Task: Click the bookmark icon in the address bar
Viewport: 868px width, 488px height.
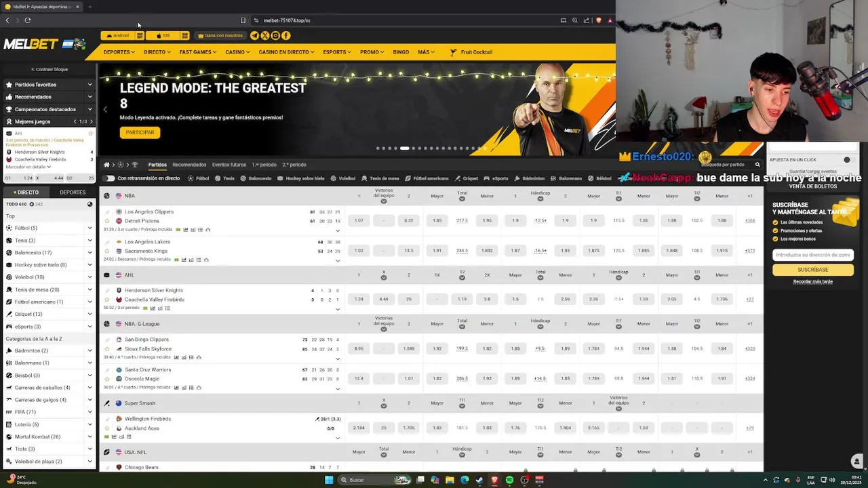Action: point(243,20)
